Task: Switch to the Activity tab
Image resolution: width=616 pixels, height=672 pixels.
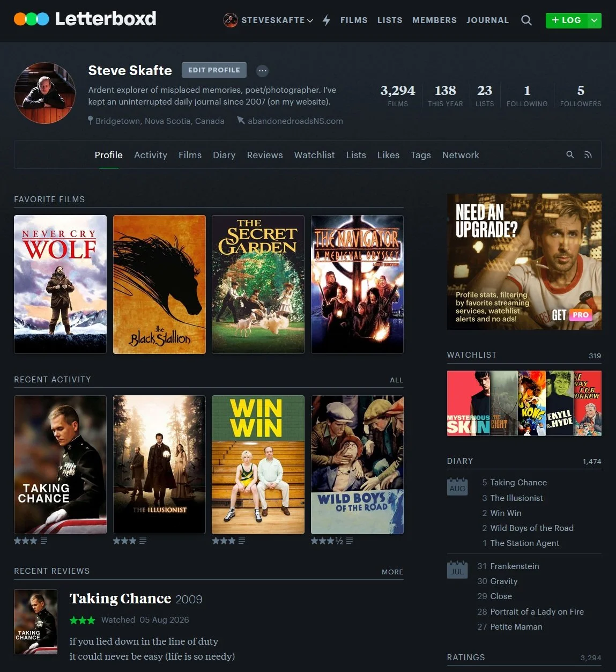Action: tap(151, 155)
